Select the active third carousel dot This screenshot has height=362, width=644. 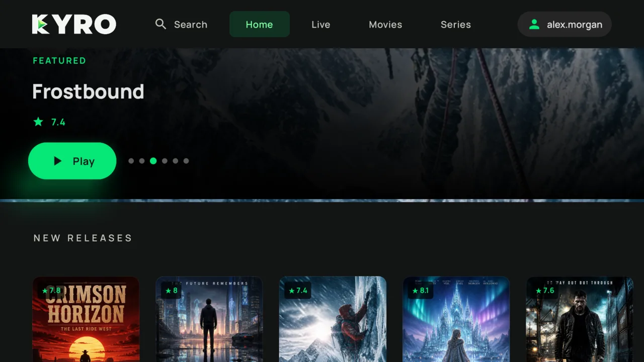pos(153,161)
